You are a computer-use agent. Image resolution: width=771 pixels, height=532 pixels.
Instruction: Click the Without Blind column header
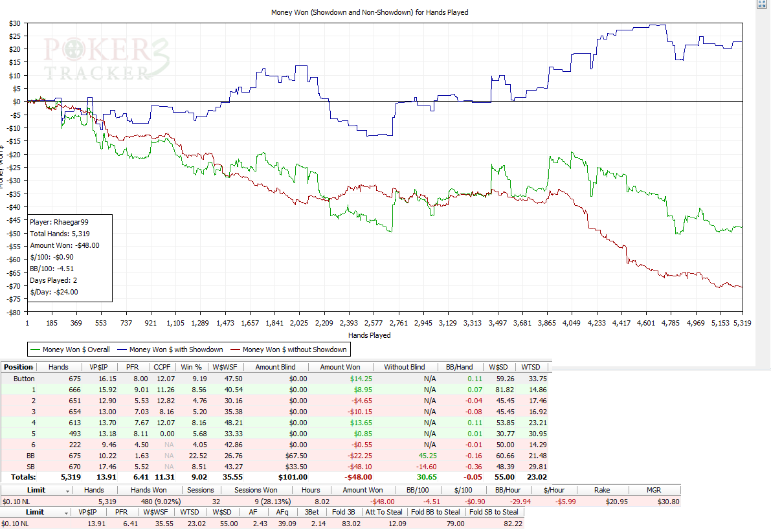[404, 367]
